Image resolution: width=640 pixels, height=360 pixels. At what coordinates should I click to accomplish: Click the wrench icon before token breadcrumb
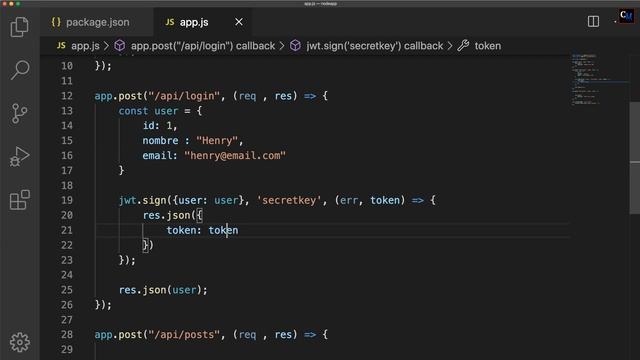463,45
